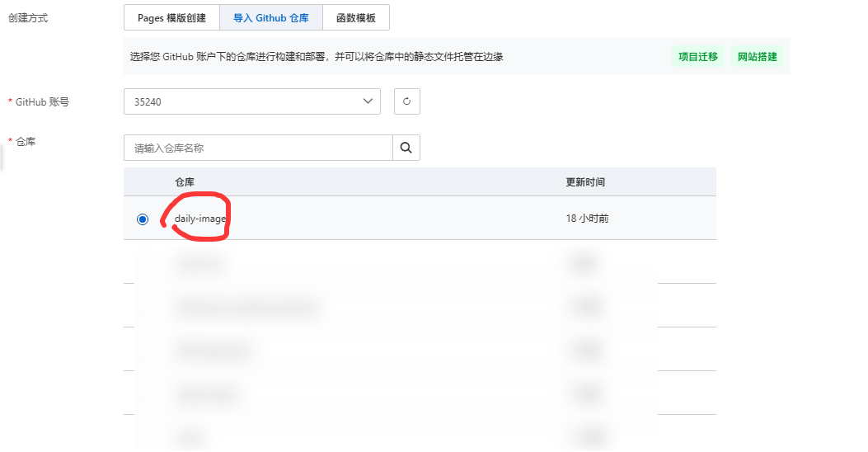The width and height of the screenshot is (868, 452).
Task: Click the required 仓库 field label on left
Action: coord(26,142)
